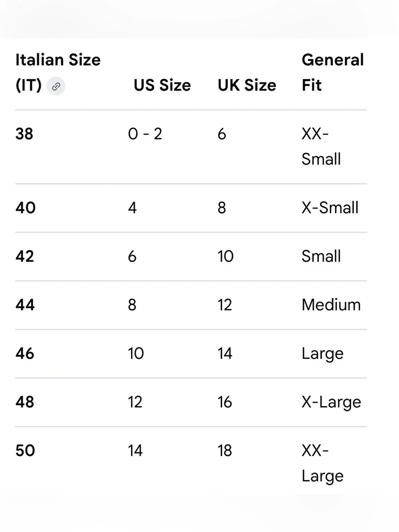The height and width of the screenshot is (532, 399).
Task: Click UK size 10 cell
Action: (225, 256)
